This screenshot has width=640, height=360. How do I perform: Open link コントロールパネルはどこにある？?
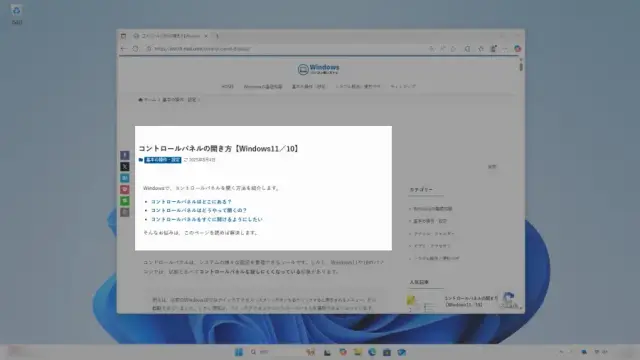click(191, 202)
